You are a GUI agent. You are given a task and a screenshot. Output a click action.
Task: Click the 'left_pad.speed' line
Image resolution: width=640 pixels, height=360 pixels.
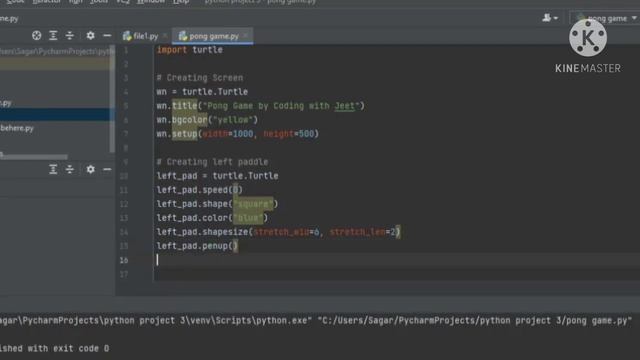coord(200,190)
